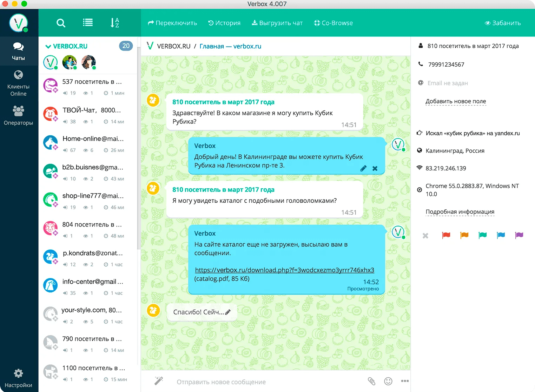Open Подробная информация about visitor

point(460,212)
